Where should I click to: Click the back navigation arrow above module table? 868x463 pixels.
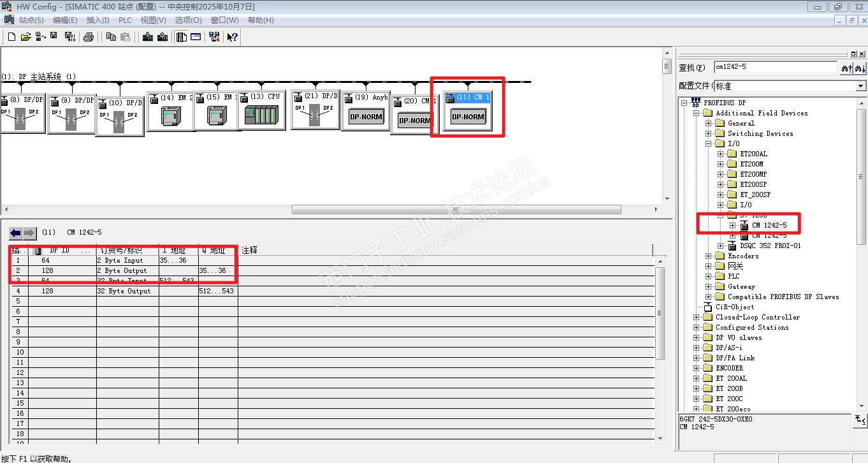[16, 233]
